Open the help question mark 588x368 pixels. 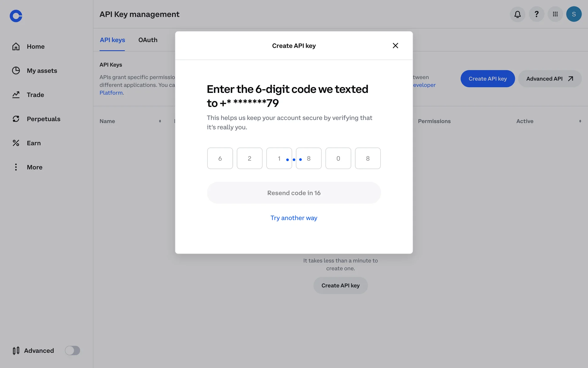tap(536, 14)
